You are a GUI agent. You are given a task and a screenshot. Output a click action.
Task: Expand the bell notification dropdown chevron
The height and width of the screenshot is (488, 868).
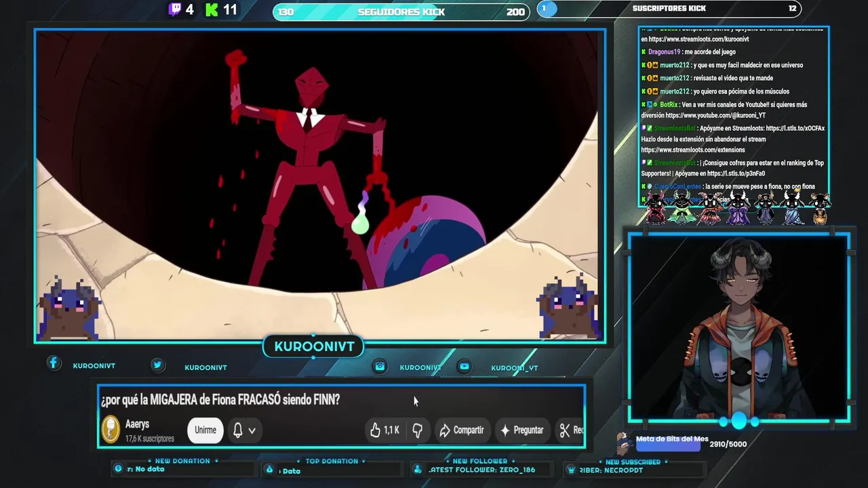[252, 430]
